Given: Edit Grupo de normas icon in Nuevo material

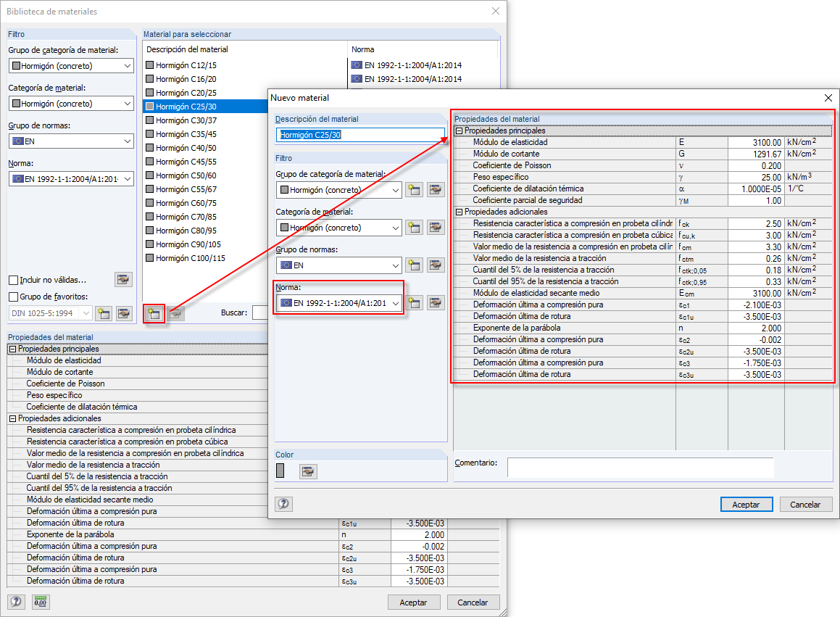Looking at the screenshot, I should (436, 265).
